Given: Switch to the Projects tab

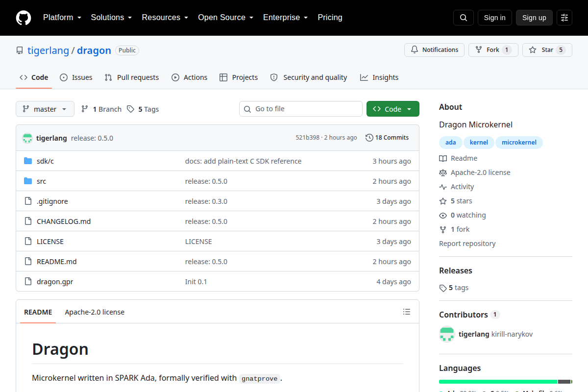Looking at the screenshot, I should click(x=239, y=77).
